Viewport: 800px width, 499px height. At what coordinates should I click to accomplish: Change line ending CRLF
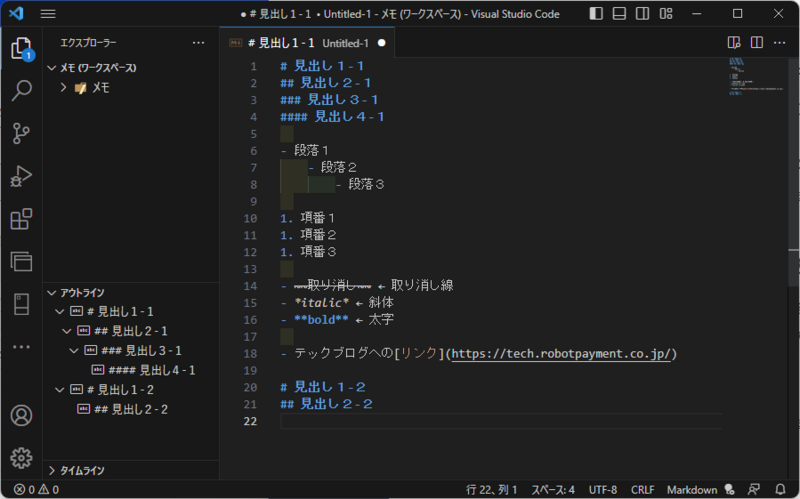(642, 489)
